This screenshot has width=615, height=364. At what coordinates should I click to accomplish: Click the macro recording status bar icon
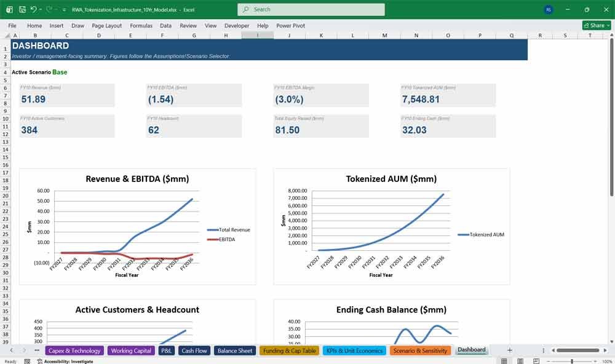click(x=27, y=362)
